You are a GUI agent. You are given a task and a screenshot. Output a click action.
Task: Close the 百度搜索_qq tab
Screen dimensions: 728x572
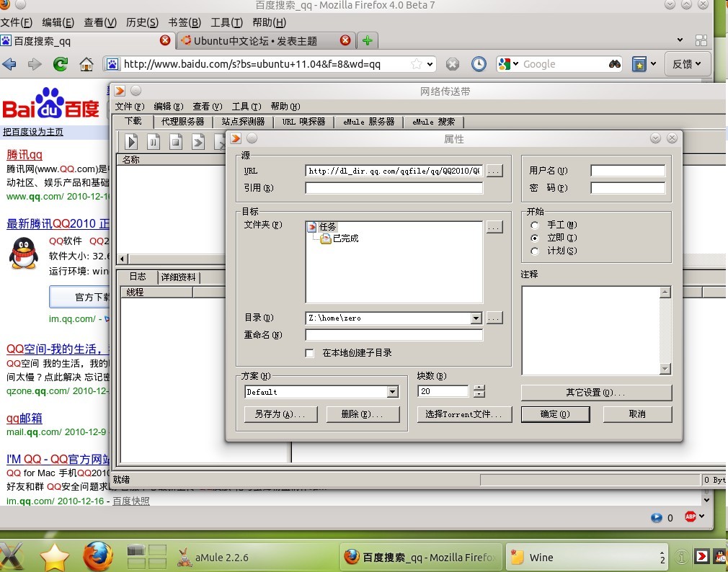click(165, 40)
